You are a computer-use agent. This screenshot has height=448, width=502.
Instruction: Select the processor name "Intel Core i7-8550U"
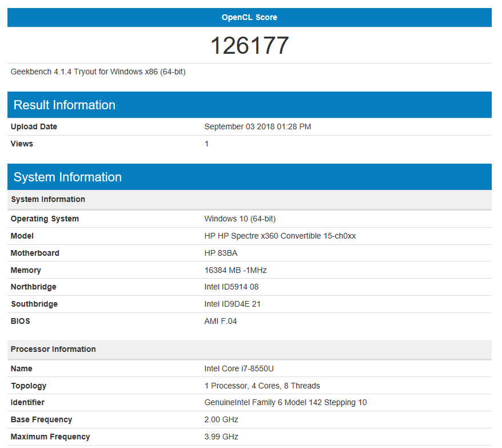click(x=239, y=368)
